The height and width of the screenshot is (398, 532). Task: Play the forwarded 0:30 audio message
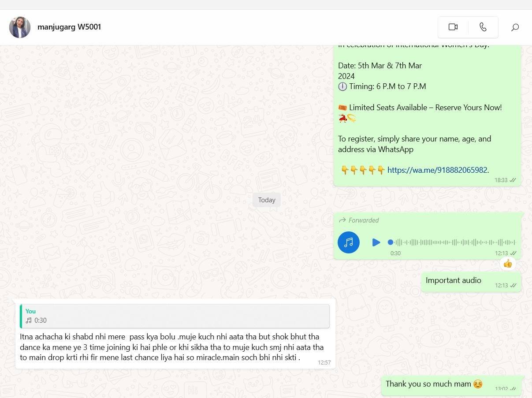point(376,242)
